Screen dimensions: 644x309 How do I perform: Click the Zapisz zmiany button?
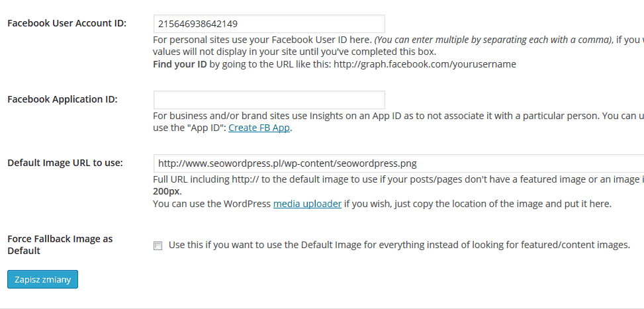point(43,279)
